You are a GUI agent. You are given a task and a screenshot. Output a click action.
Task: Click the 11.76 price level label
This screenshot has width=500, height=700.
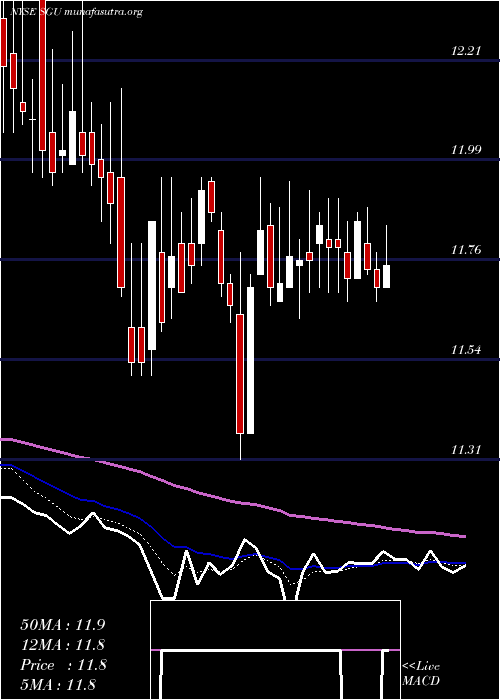pyautogui.click(x=466, y=250)
